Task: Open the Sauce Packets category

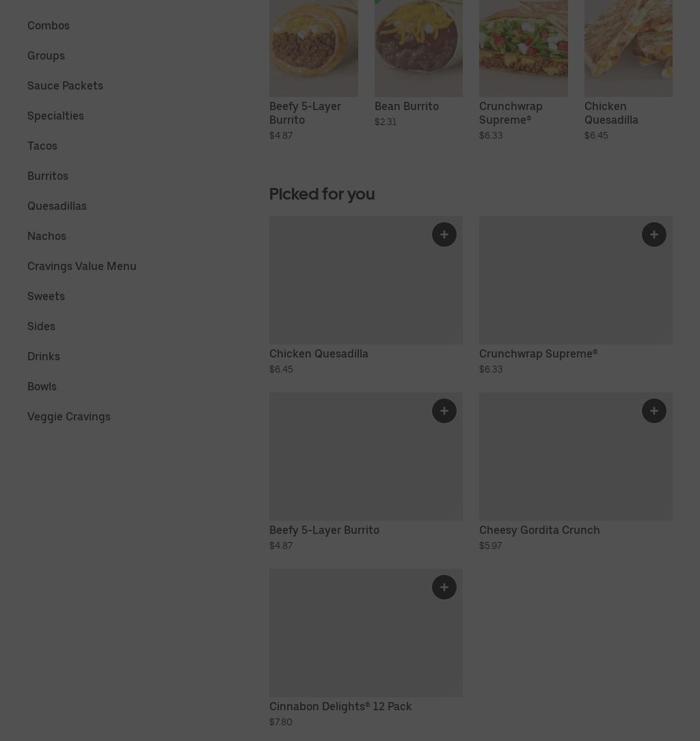Action: point(65,85)
